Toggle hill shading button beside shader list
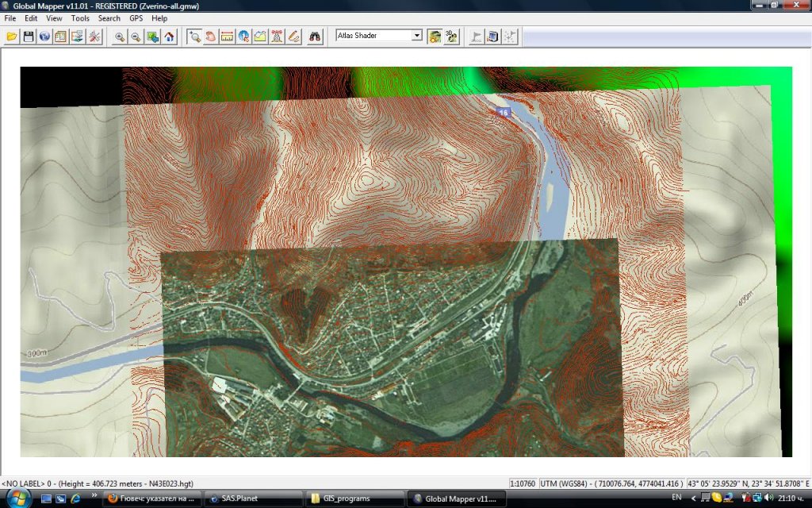812x508 pixels. pos(435,36)
